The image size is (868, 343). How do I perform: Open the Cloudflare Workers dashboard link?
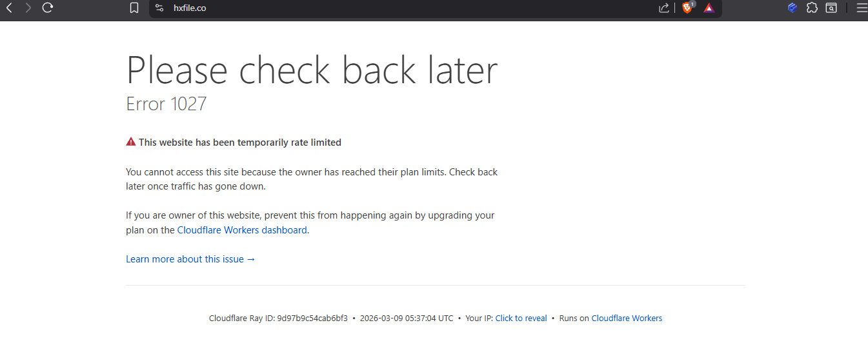[x=242, y=230]
